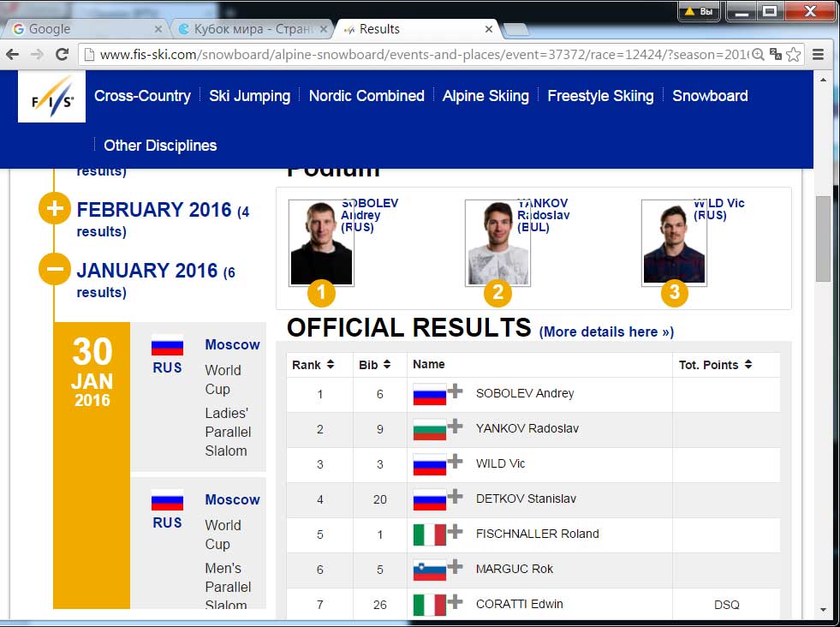Open Moscow Ladies' Parallel Slalom event link
This screenshot has height=627, width=840.
coord(232,344)
